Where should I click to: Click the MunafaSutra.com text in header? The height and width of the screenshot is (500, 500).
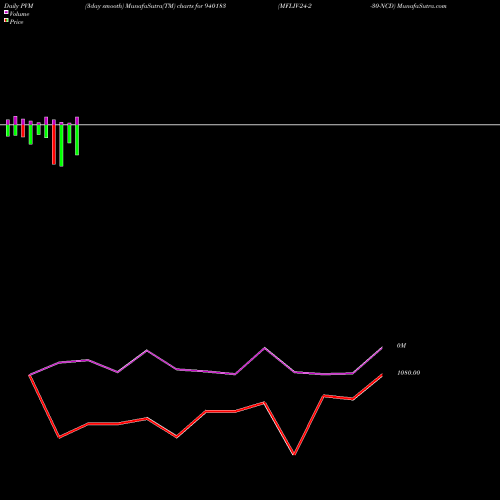tap(422, 6)
